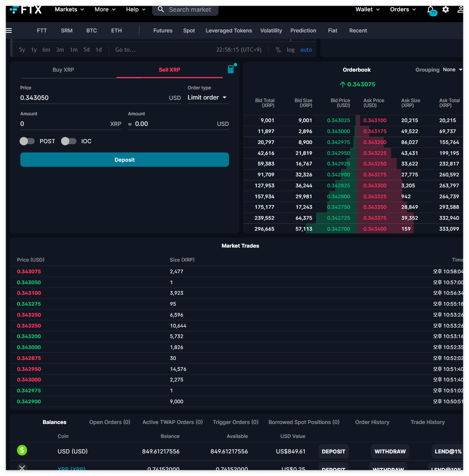This screenshot has width=469, height=476.
Task: Click the green USD coin icon
Action: [x=22, y=450]
